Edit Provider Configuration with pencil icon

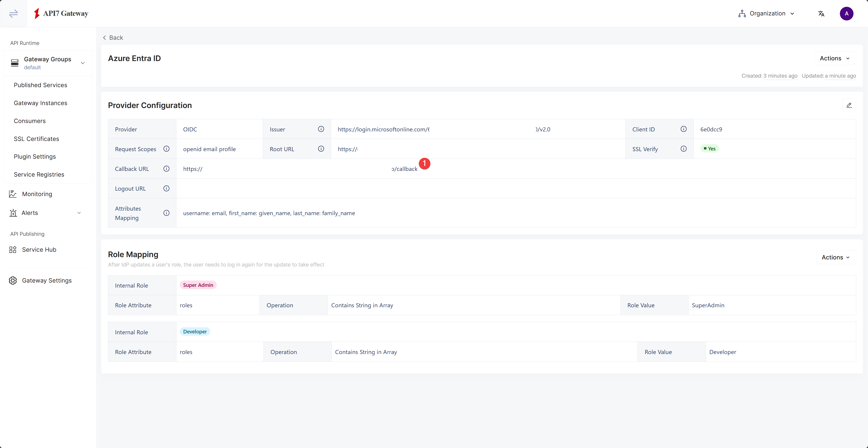click(x=849, y=105)
